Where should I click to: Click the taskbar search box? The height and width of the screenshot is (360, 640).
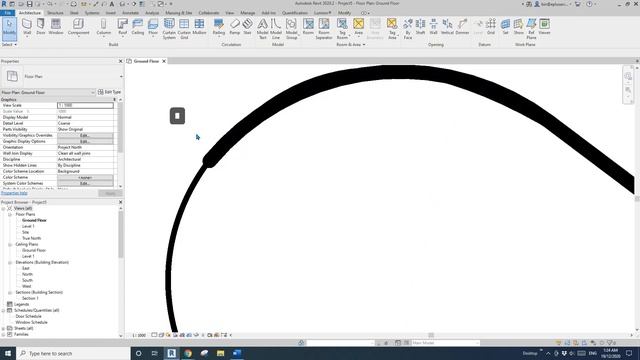coord(73,353)
